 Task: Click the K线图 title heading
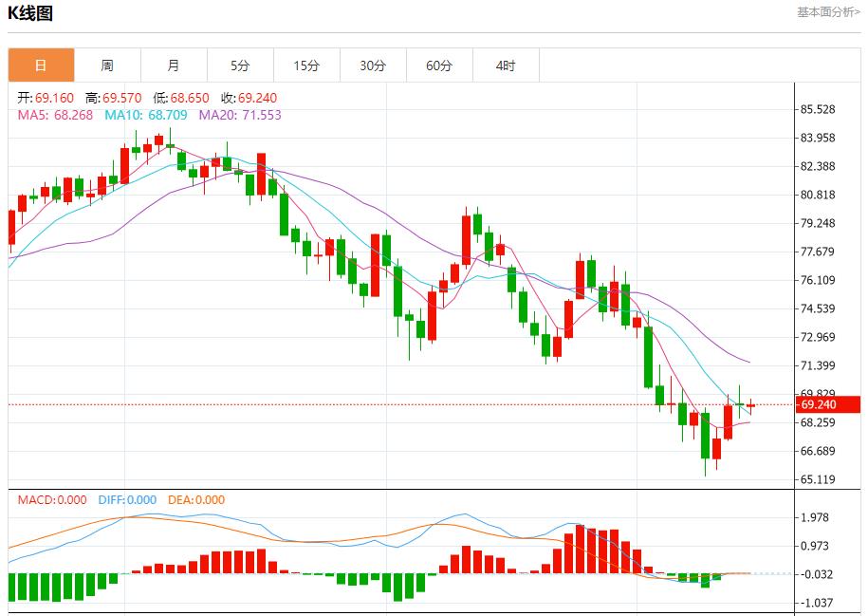click(x=30, y=13)
